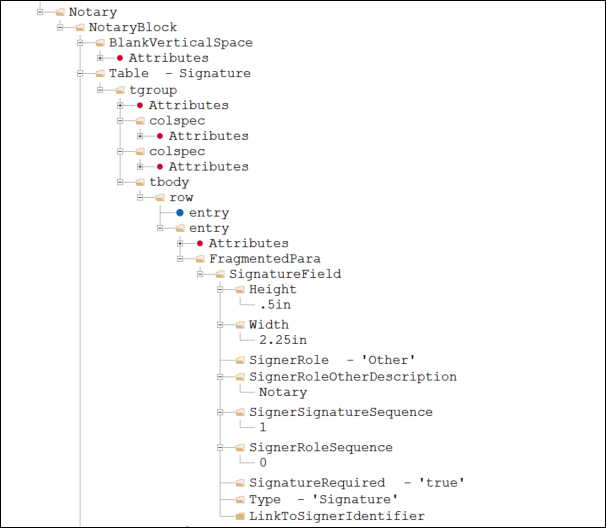This screenshot has height=528, width=606.
Task: Click the FragmentedPara folder icon
Action: (x=200, y=259)
